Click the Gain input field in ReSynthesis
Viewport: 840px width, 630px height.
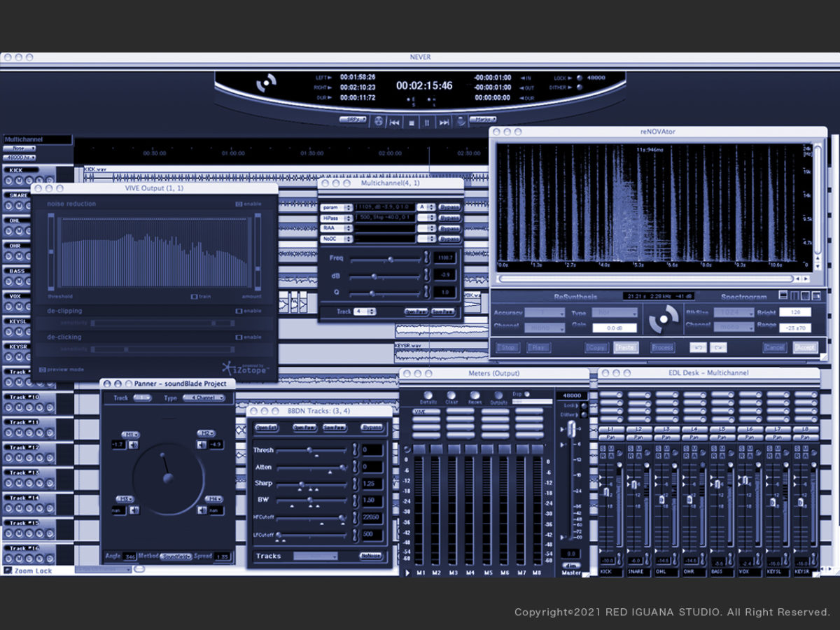tap(615, 328)
